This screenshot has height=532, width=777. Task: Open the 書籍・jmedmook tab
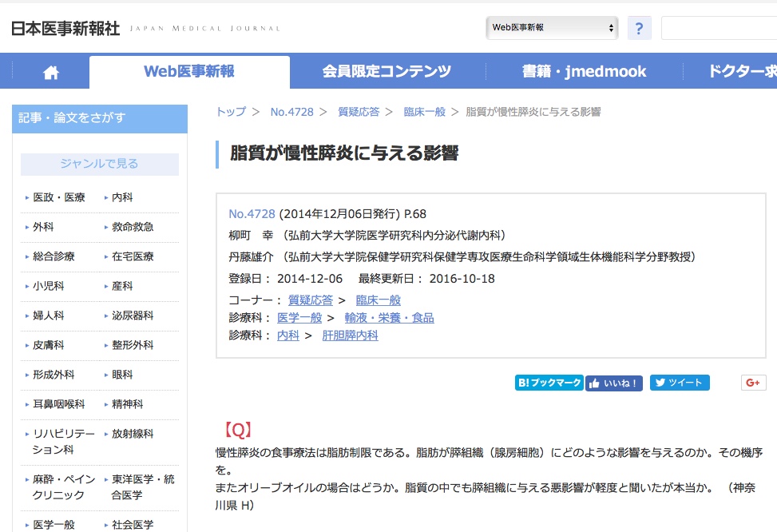coord(584,72)
